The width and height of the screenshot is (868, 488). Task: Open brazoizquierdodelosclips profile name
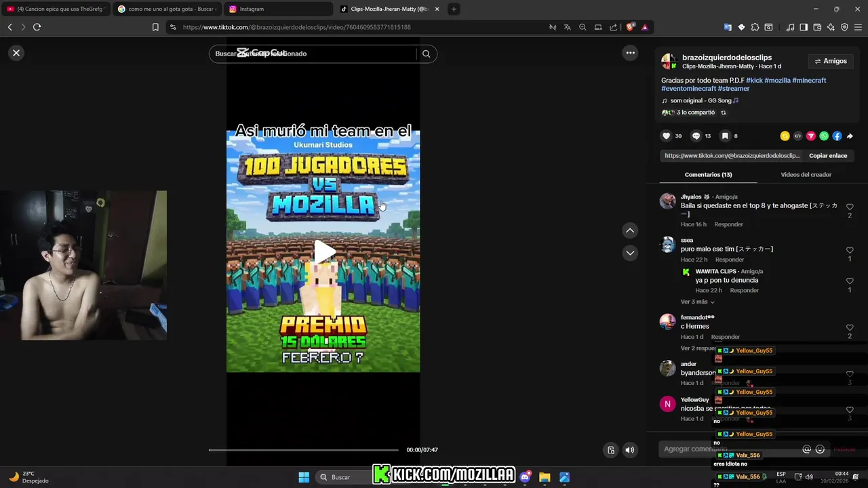tap(727, 58)
